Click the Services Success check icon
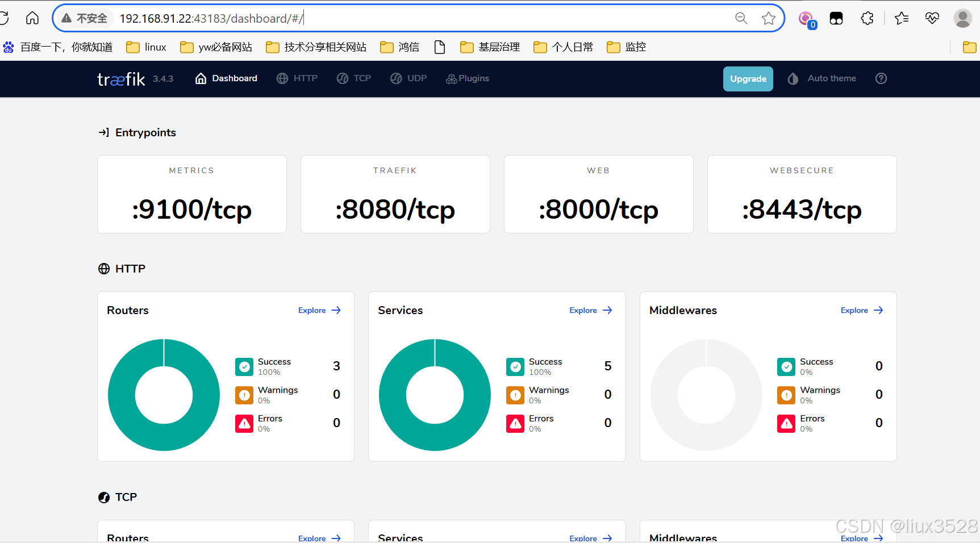Screen dimensions: 980x543 coord(515,367)
